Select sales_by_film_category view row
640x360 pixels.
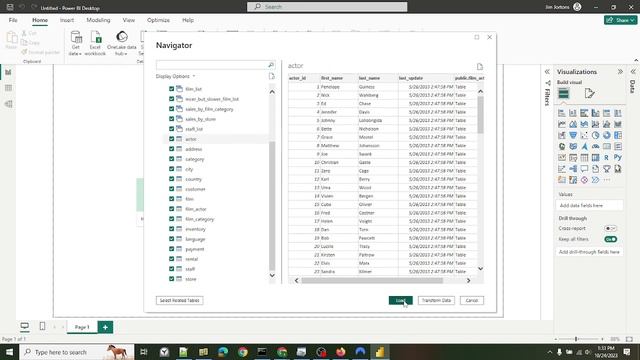pos(209,109)
